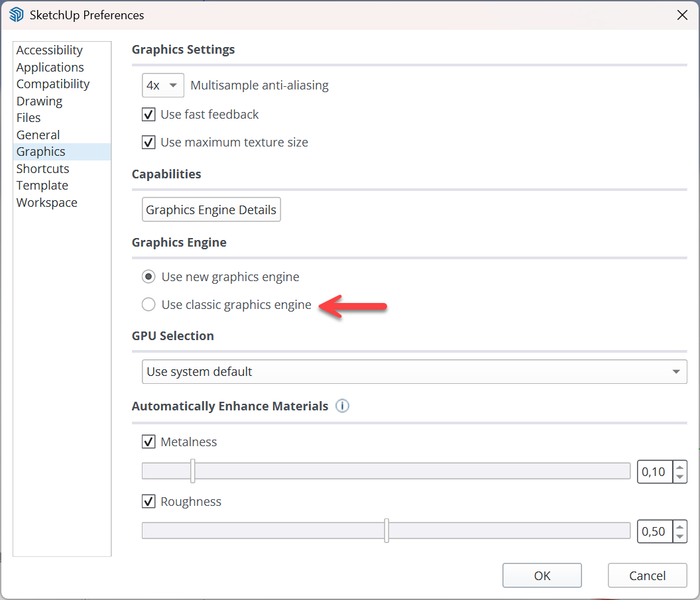Confirm settings with the OK button
Viewport: 700px width, 600px height.
(542, 575)
